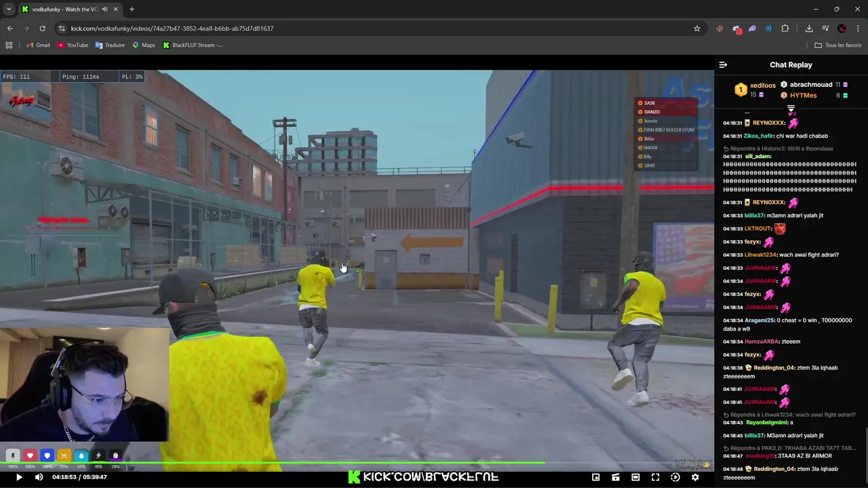Click user HYTMes in chat leaderboard

[x=803, y=96]
